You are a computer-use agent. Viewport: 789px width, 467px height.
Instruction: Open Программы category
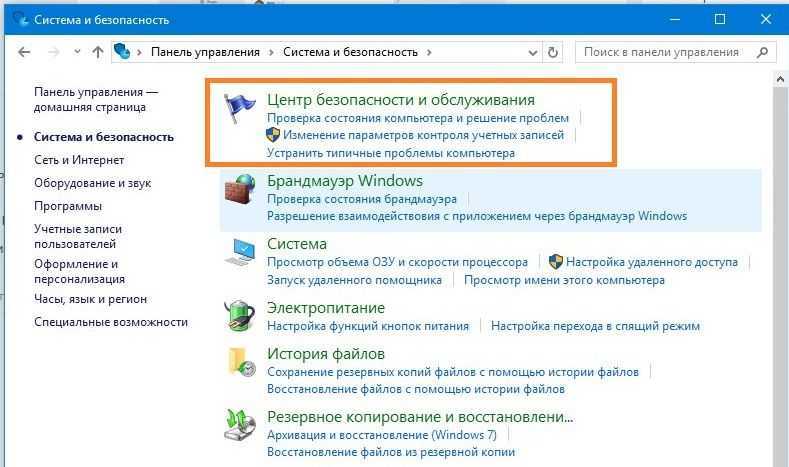(68, 206)
